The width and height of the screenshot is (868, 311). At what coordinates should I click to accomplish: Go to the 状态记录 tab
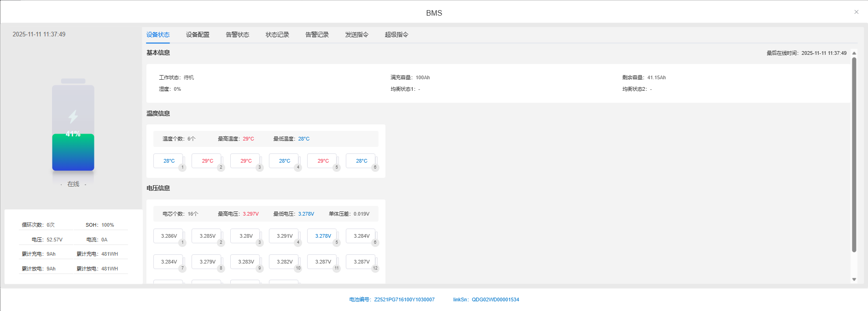coord(277,35)
